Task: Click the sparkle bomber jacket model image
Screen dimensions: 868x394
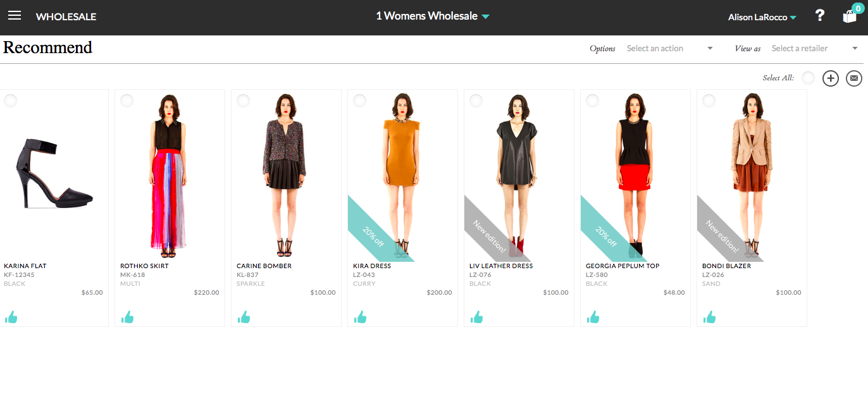Action: [x=285, y=175]
